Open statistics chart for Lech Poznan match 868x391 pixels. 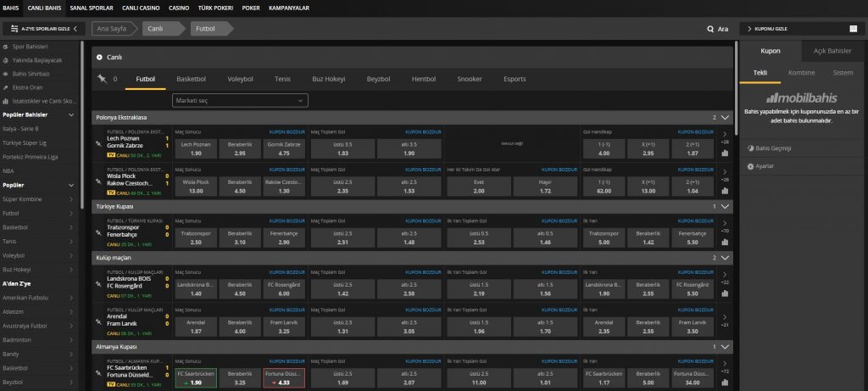click(725, 154)
